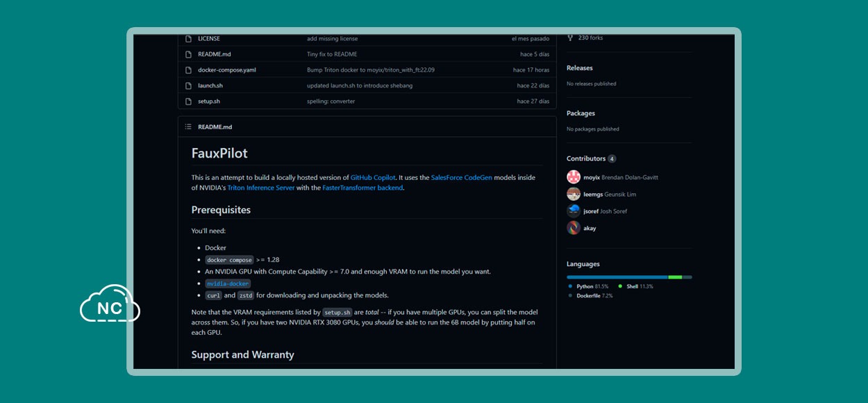Open moyix contributor avatar

click(574, 177)
